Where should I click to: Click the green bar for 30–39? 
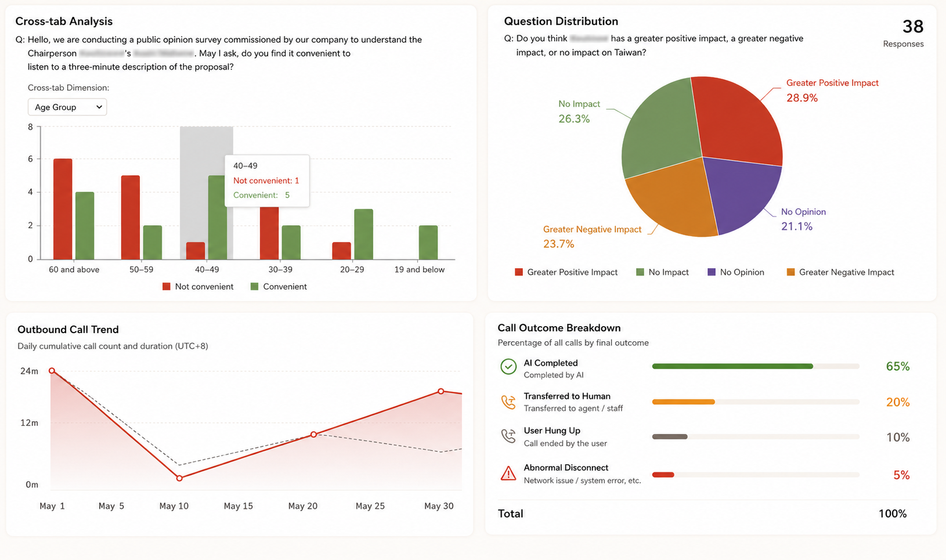291,243
